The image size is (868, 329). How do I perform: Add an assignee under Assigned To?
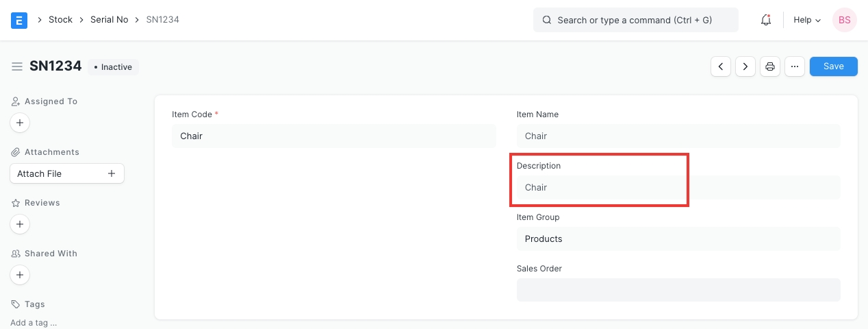[20, 123]
